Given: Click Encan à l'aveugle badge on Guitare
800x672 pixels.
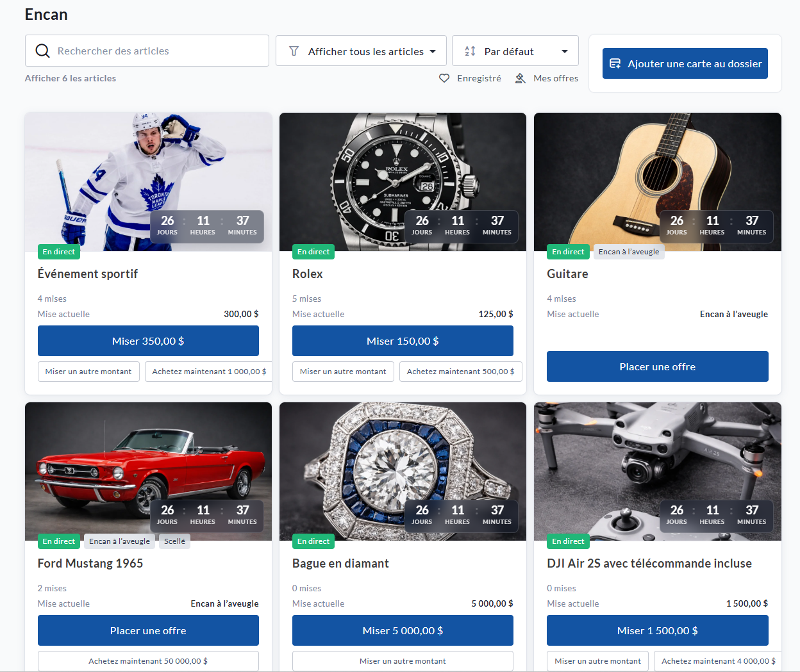Looking at the screenshot, I should pyautogui.click(x=629, y=252).
